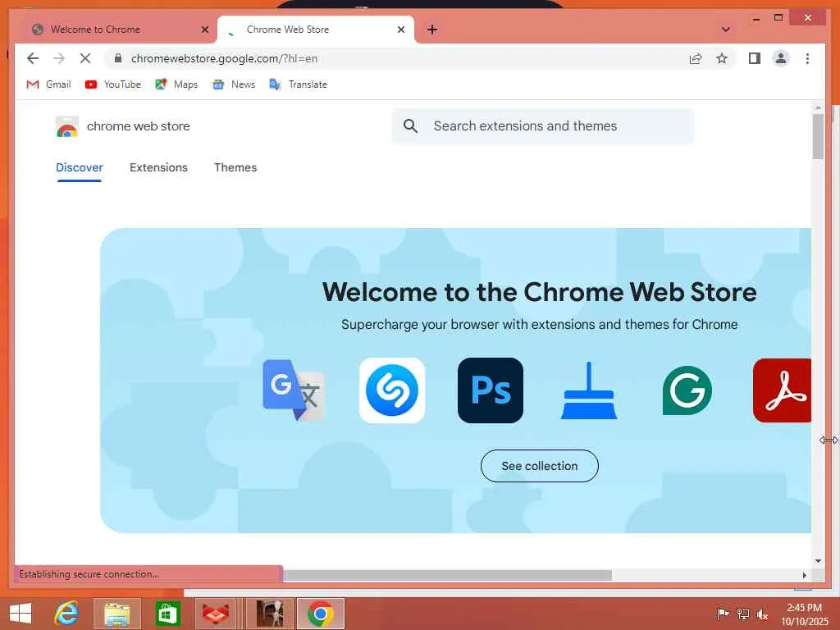Viewport: 840px width, 630px height.
Task: Open the Maps bookmark
Action: (176, 84)
